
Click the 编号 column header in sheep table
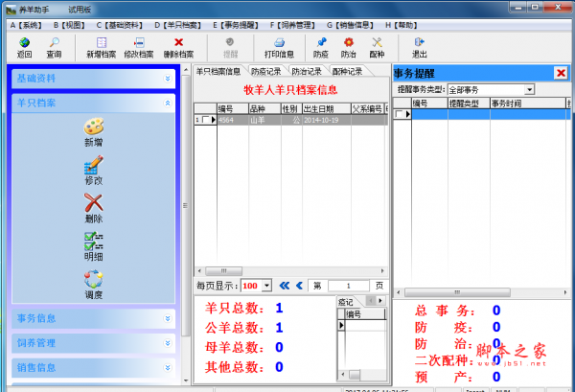[x=233, y=108]
